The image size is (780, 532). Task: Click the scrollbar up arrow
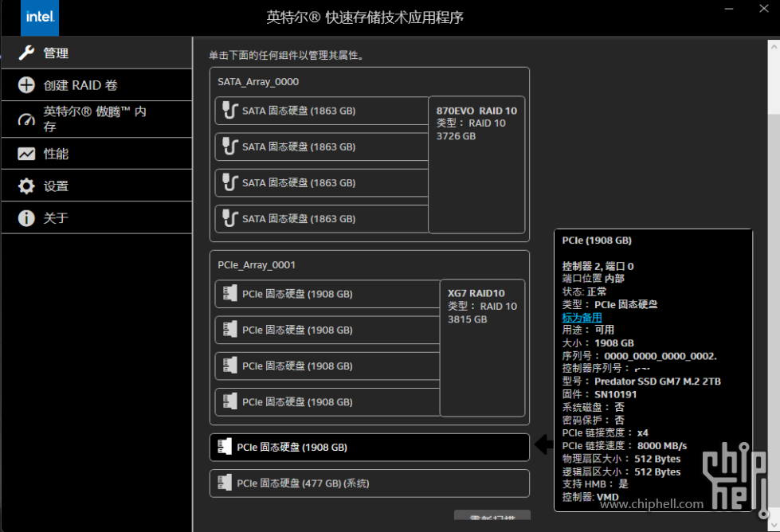pyautogui.click(x=774, y=47)
